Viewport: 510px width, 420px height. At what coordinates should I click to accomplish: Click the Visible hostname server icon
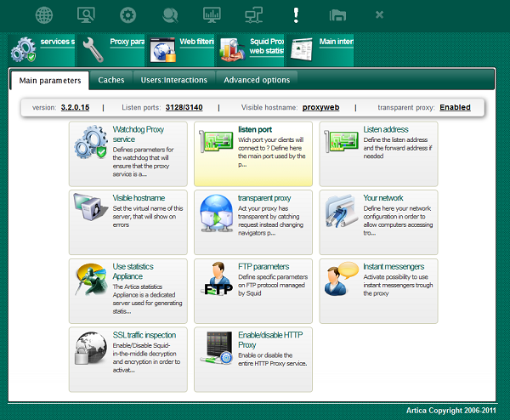point(90,207)
